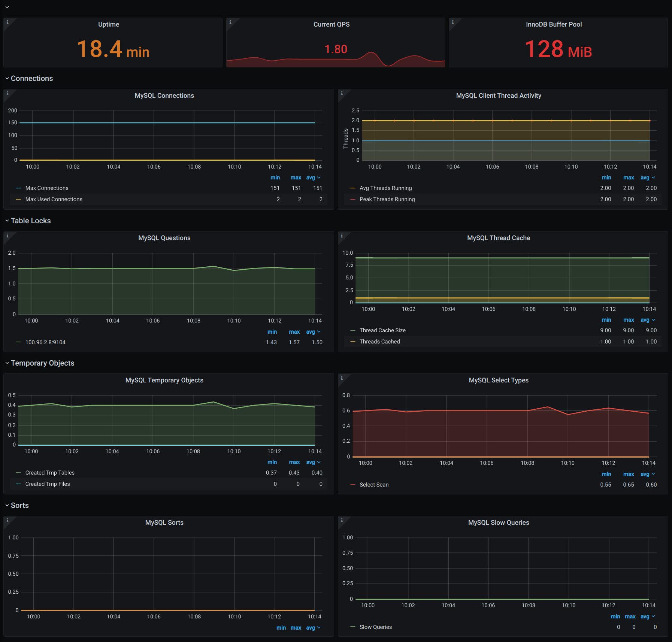Sort MySQL Connections legend by avg
672x642 pixels.
313,178
